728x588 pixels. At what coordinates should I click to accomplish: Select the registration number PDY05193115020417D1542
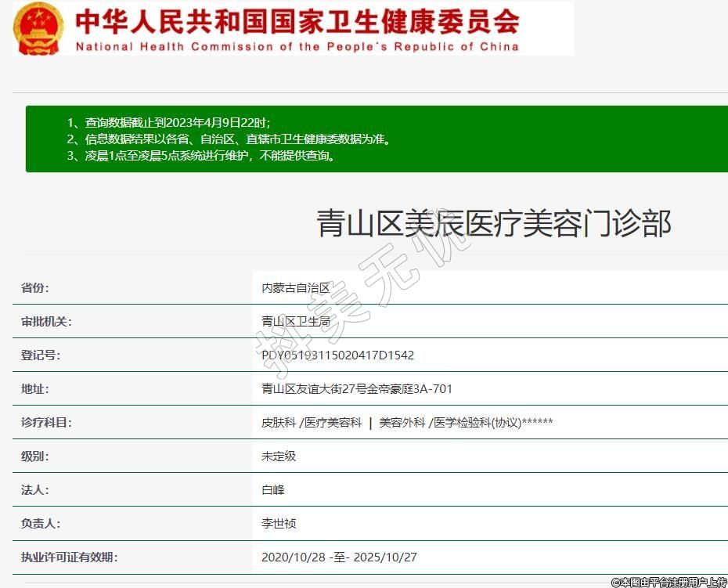(337, 355)
